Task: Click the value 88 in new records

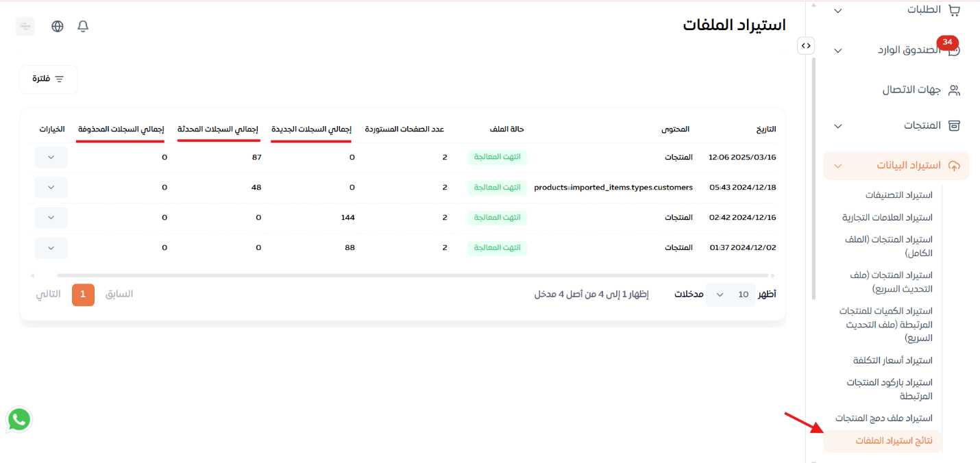Action: (350, 247)
